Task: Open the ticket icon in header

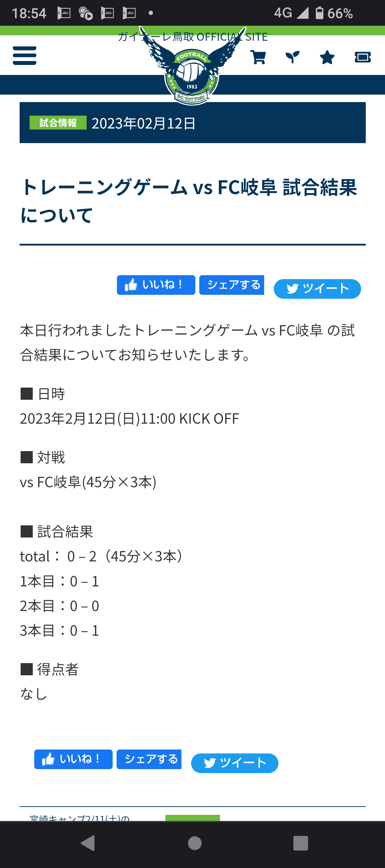Action: click(x=363, y=57)
